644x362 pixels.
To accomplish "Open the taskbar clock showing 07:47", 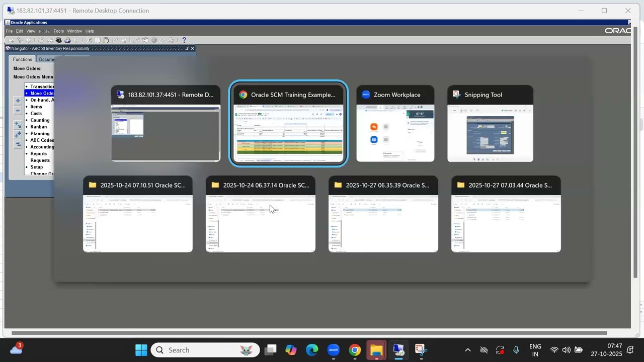I will click(x=607, y=350).
